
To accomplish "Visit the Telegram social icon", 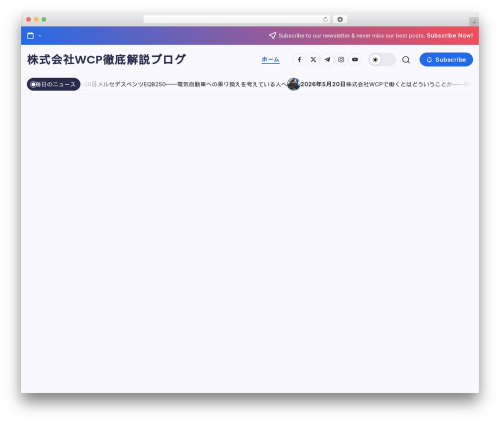I will [327, 60].
